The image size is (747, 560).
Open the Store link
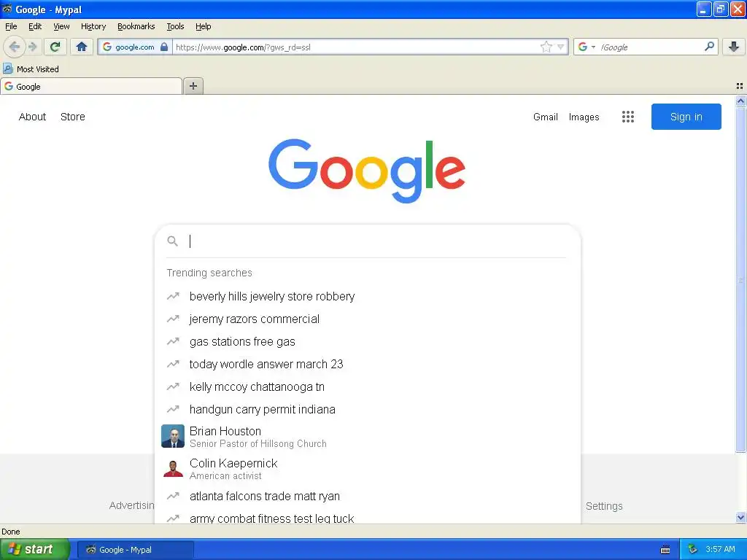point(72,117)
